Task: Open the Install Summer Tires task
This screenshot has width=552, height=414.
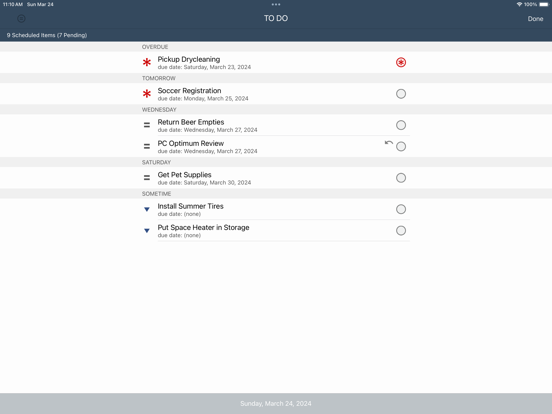Action: [276, 209]
